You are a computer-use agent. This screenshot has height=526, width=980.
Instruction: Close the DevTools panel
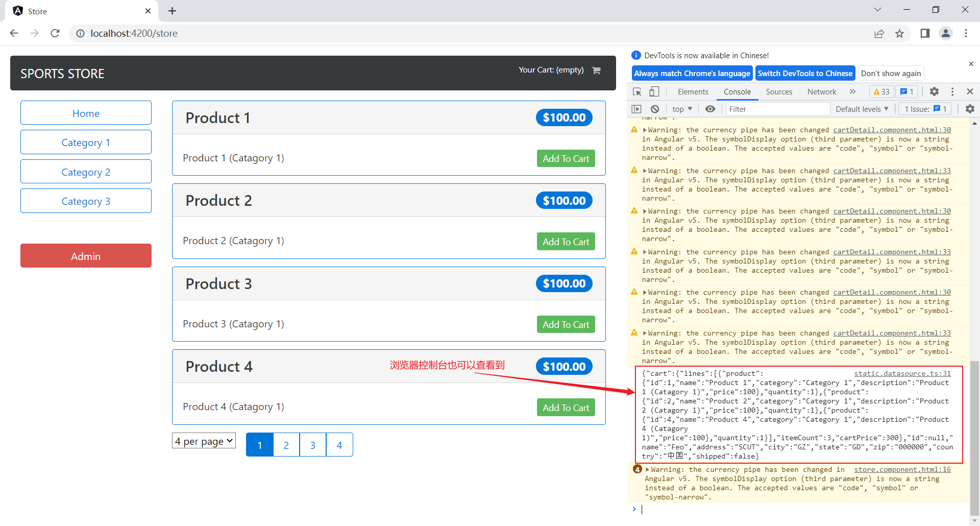click(x=970, y=92)
